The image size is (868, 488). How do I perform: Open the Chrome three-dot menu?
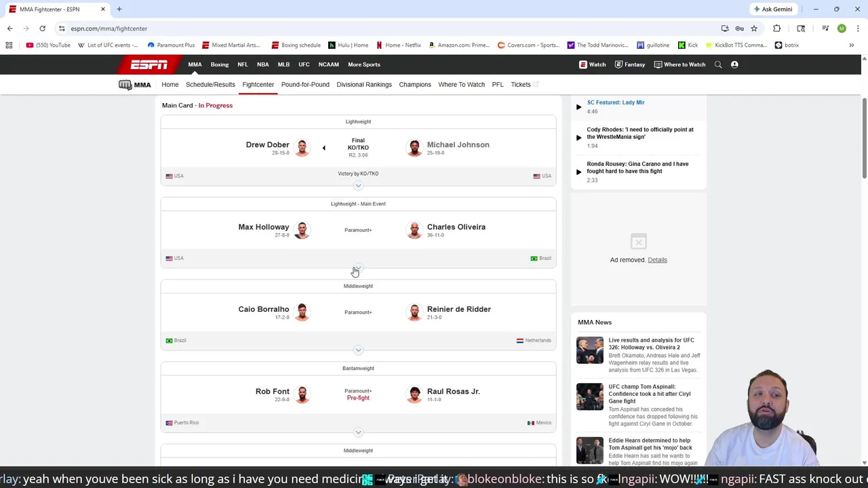point(857,28)
